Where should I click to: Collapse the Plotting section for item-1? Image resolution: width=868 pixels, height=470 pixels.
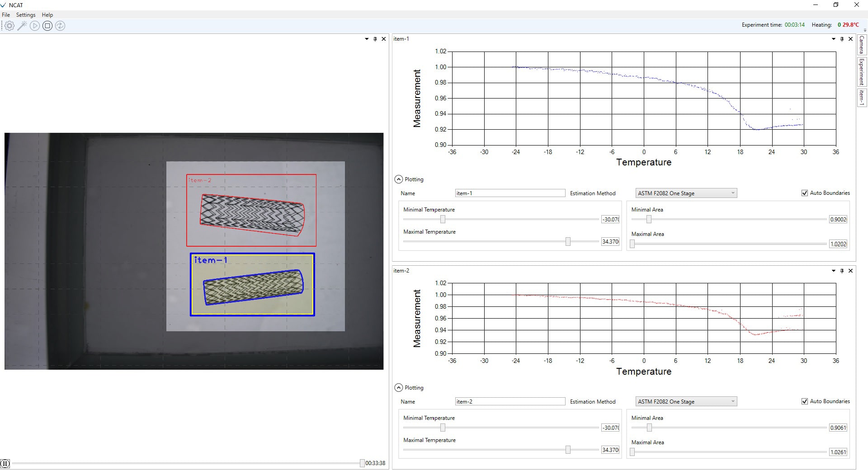click(x=398, y=179)
